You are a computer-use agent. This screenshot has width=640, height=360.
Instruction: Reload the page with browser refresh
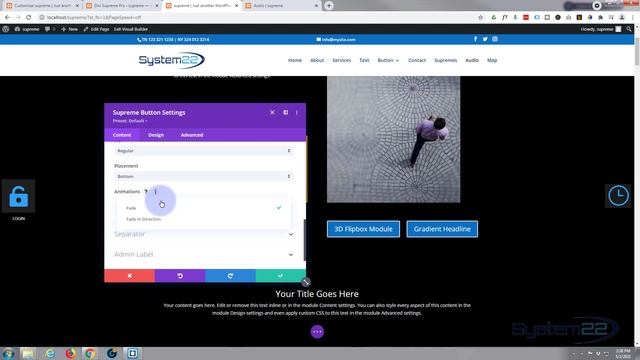pos(29,18)
